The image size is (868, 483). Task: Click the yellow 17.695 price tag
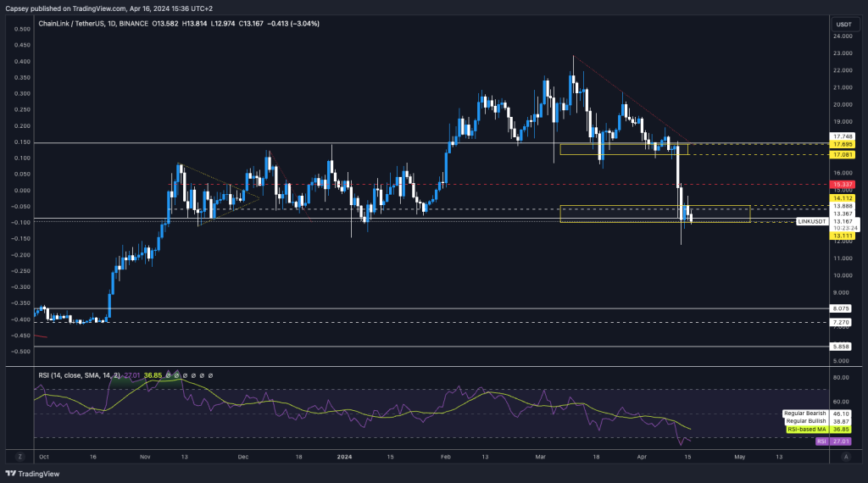tap(843, 145)
